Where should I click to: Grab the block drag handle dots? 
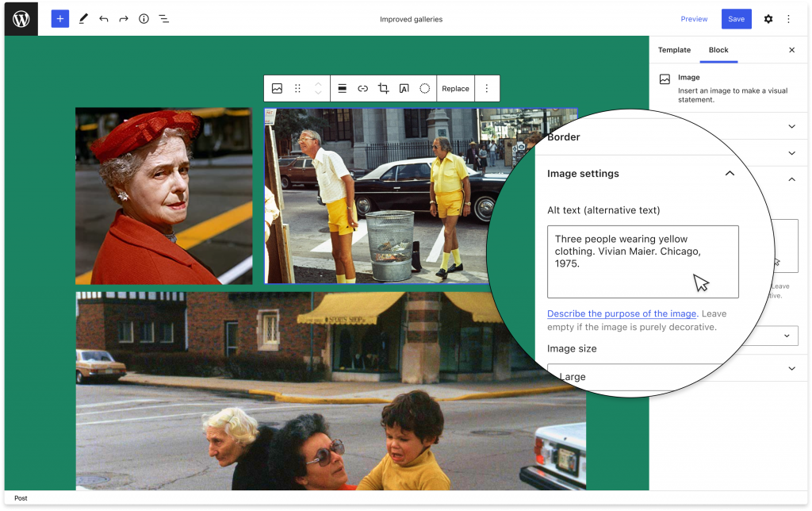point(298,89)
